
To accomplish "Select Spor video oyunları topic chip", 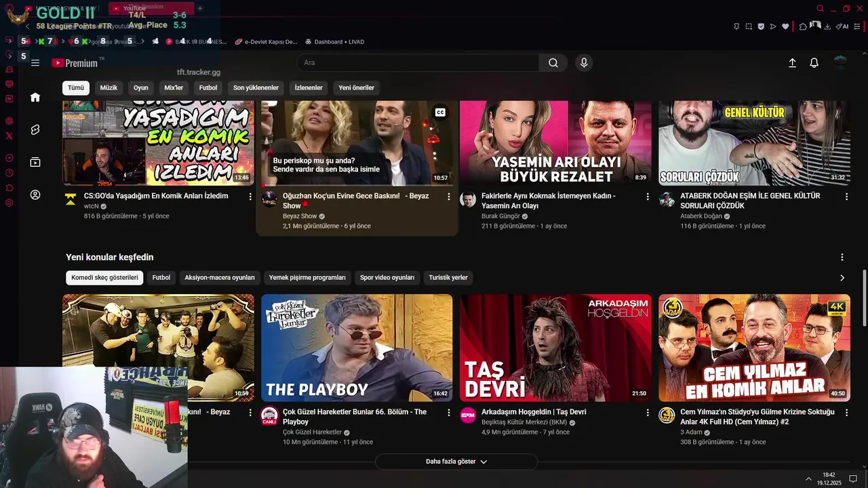I will pos(387,278).
